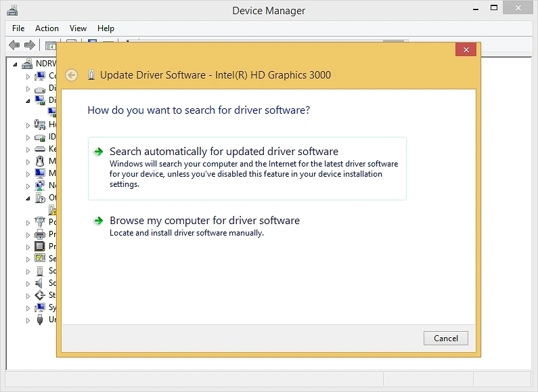The height and width of the screenshot is (392, 538).
Task: Expand the Human Interface Devices node
Action: [28, 125]
